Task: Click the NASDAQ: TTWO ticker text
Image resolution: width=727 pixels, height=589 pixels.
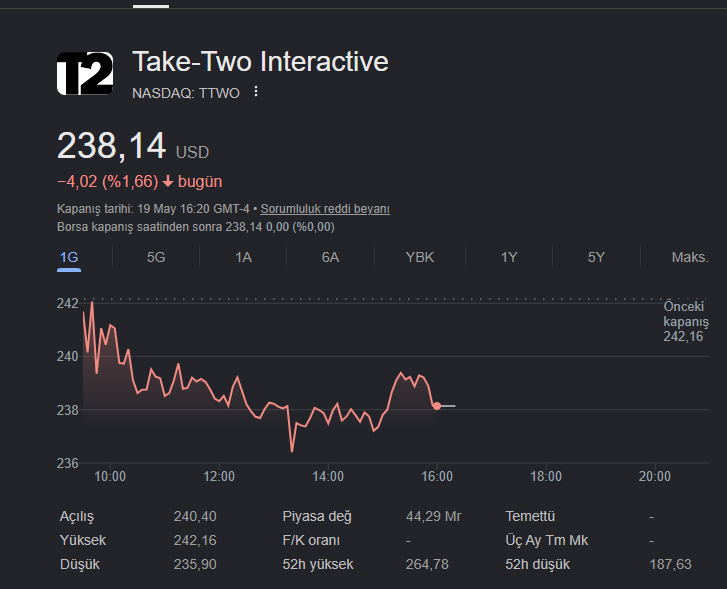Action: click(186, 93)
